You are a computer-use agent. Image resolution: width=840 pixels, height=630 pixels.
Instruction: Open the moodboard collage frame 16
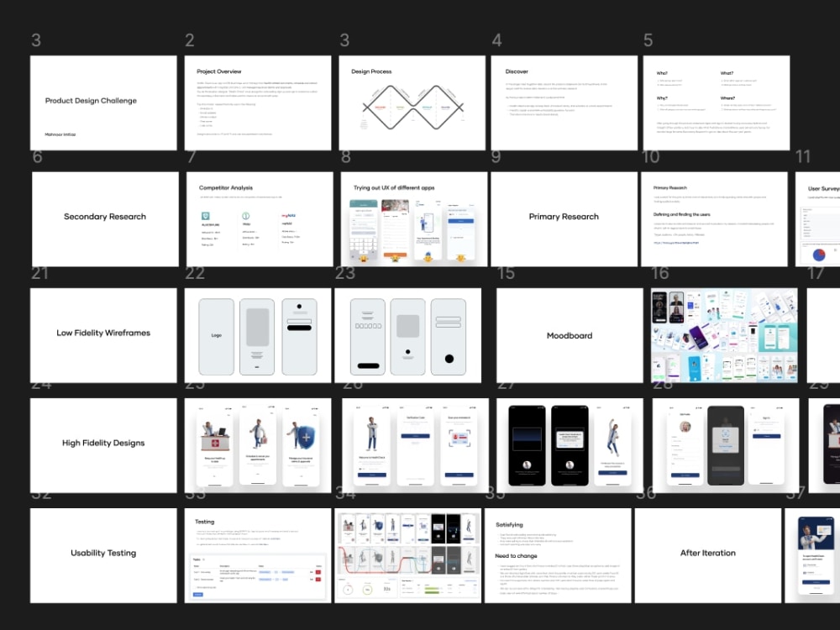[x=724, y=335]
